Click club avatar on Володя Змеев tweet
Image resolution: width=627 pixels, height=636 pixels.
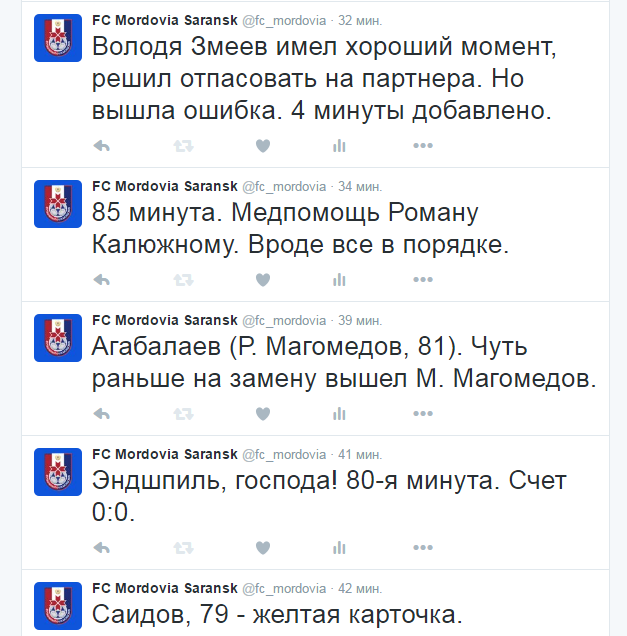[58, 38]
